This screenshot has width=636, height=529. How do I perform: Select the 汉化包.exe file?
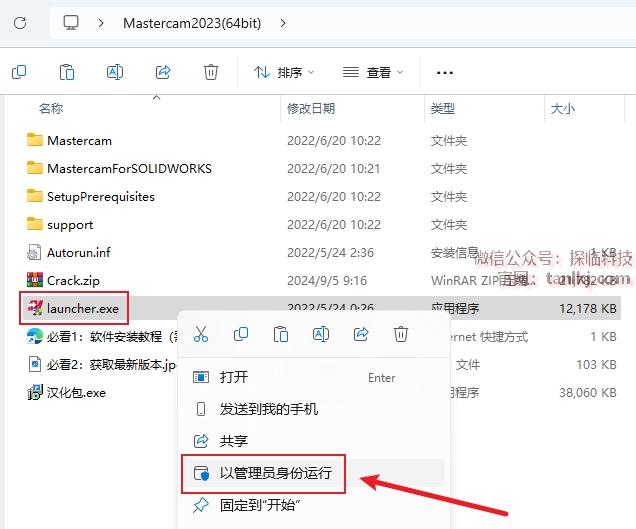click(76, 393)
